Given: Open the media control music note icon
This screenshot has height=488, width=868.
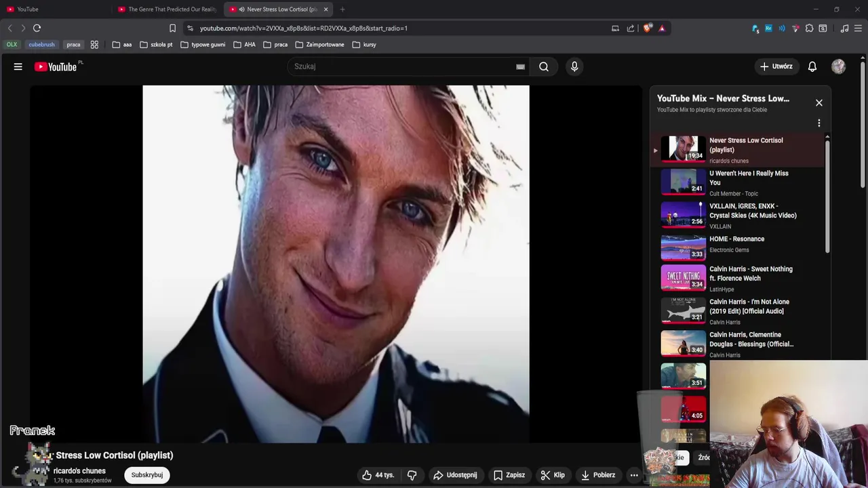Looking at the screenshot, I should point(844,28).
